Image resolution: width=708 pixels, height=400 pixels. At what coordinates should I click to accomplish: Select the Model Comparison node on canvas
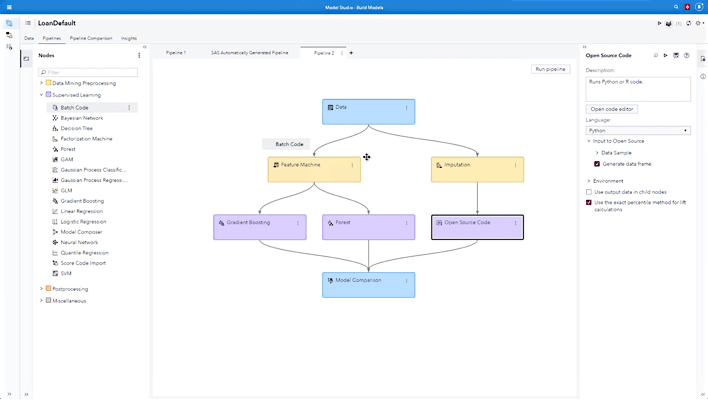(368, 285)
